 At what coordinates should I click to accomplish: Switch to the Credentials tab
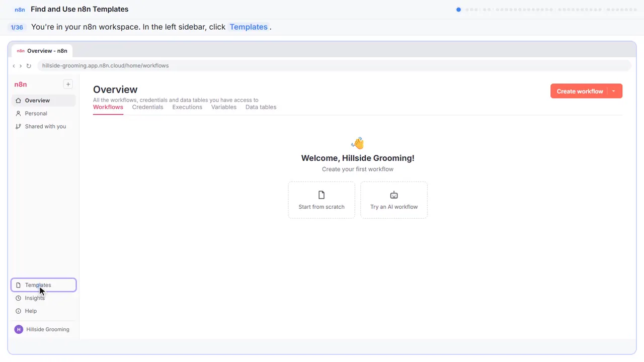point(147,107)
